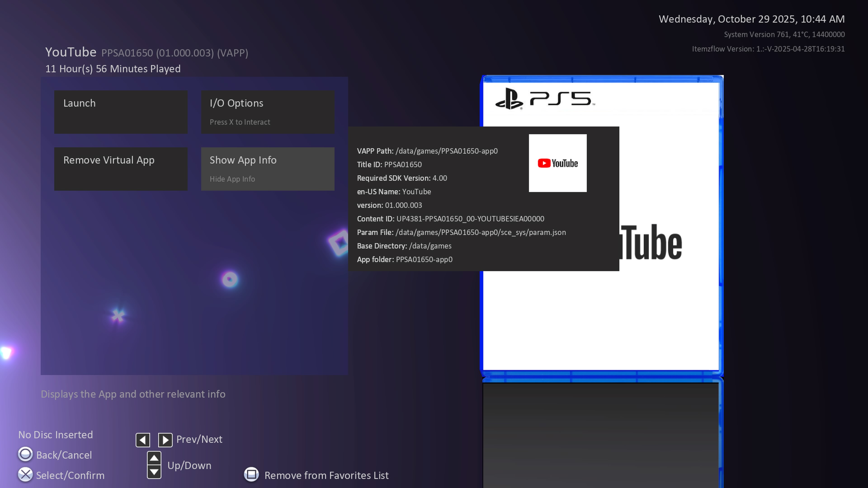Click the YouTube logo thumbnail in info panel
The height and width of the screenshot is (488, 868).
pyautogui.click(x=558, y=163)
